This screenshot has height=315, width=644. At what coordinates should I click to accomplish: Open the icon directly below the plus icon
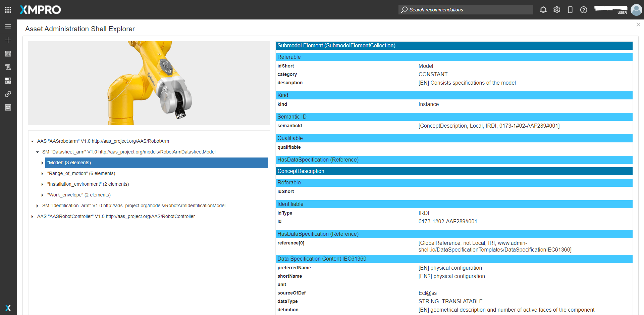click(8, 54)
